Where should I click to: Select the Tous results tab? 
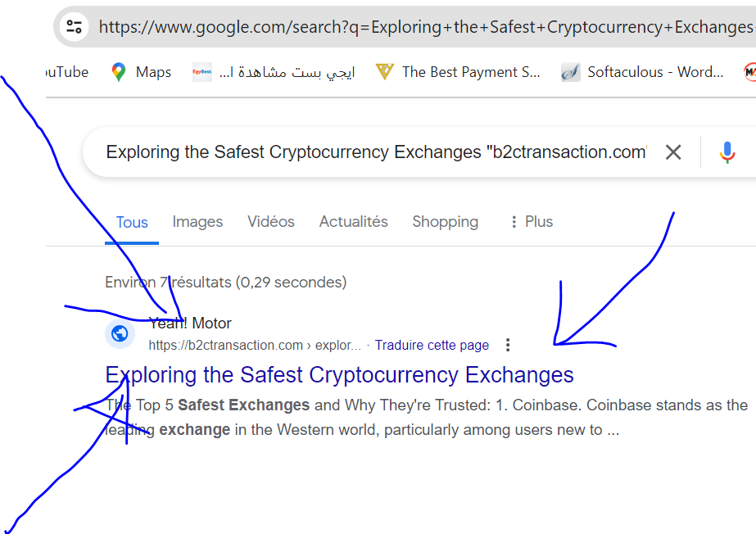tap(132, 223)
